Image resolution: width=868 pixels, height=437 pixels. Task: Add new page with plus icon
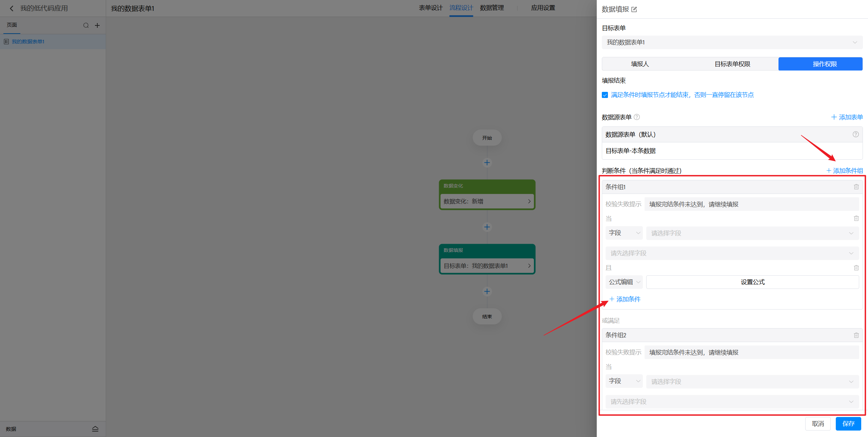tap(97, 25)
